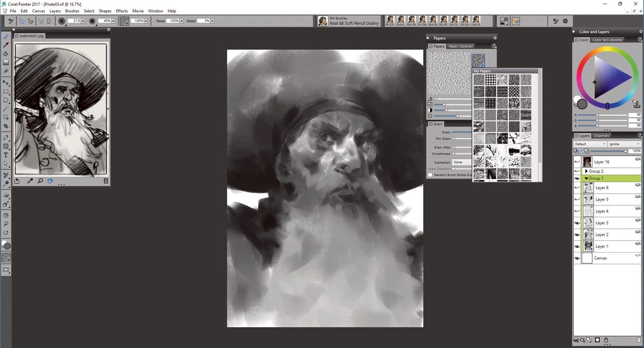Switch to the Channels tab
Image resolution: width=644 pixels, height=348 pixels.
point(601,136)
